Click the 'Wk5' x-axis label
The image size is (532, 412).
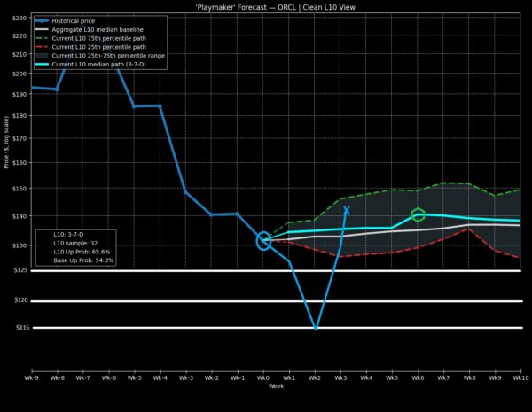(392, 377)
